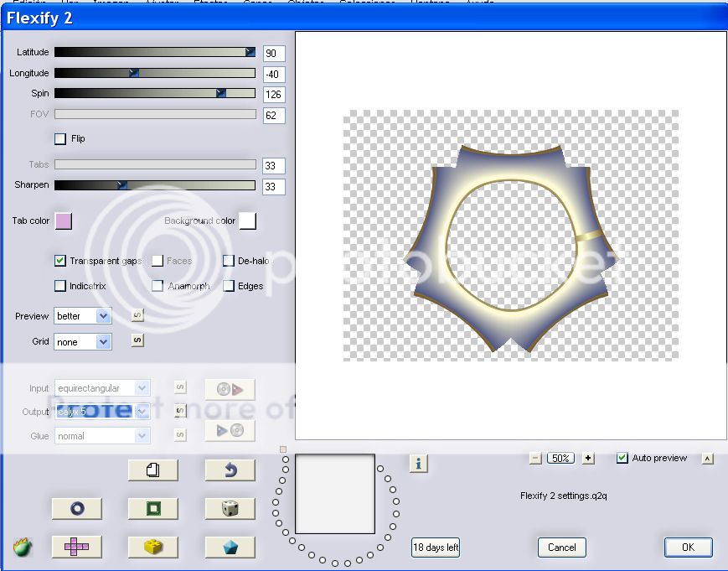Click the green square frame button
The height and width of the screenshot is (571, 728).
click(x=152, y=508)
